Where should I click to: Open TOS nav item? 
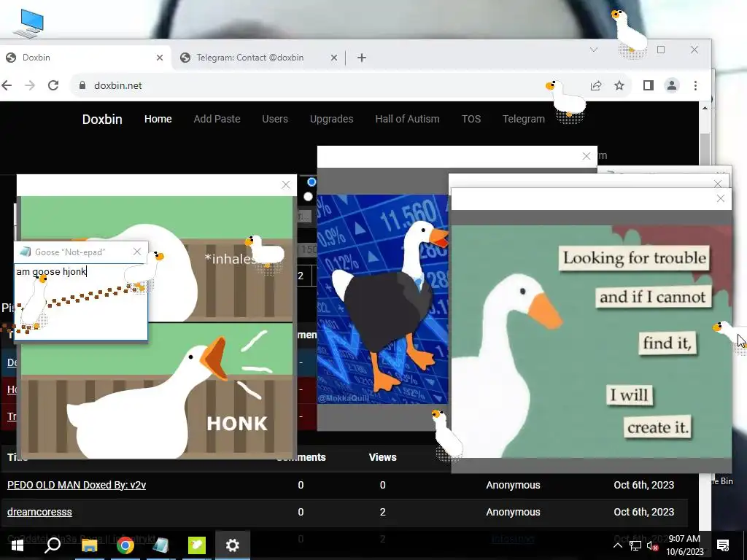coord(471,119)
